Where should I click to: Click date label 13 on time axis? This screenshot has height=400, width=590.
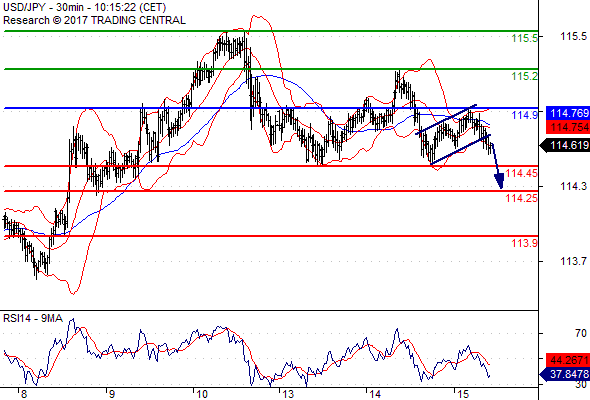[x=288, y=394]
